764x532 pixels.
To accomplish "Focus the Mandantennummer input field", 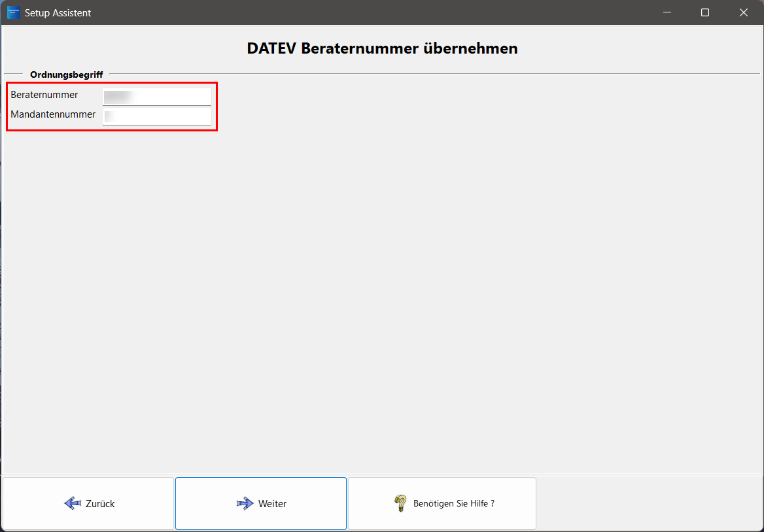I will [157, 116].
